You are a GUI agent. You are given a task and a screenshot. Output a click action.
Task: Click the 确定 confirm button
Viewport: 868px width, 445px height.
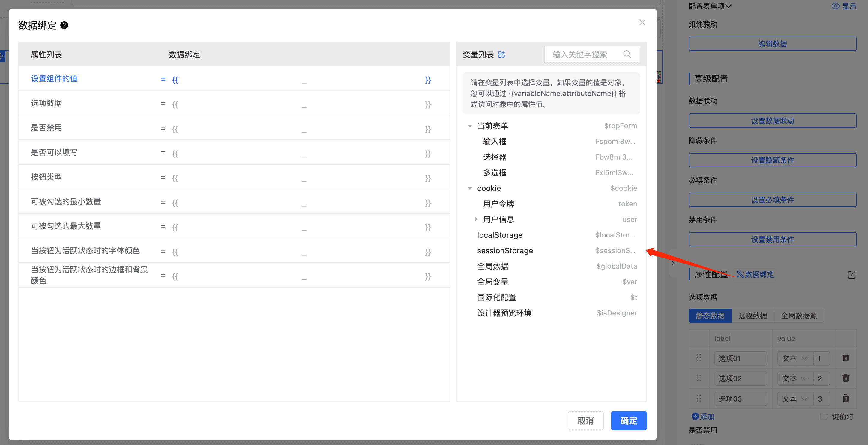(628, 420)
